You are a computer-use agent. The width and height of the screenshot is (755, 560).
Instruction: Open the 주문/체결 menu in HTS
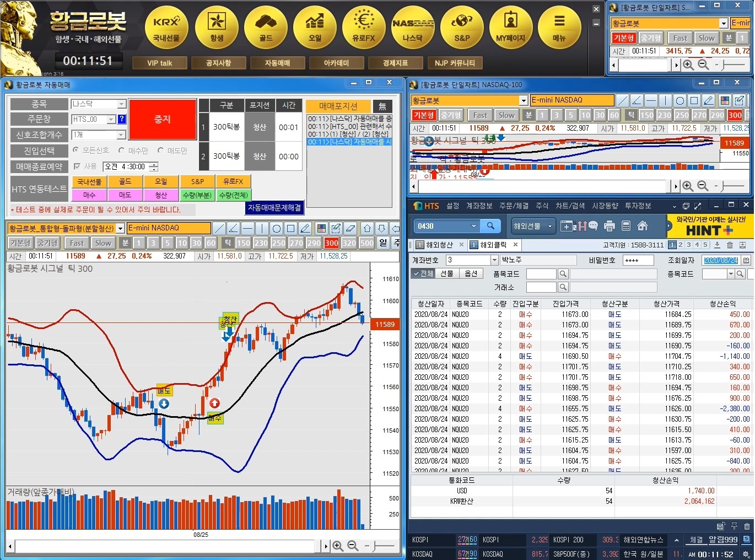pyautogui.click(x=514, y=206)
